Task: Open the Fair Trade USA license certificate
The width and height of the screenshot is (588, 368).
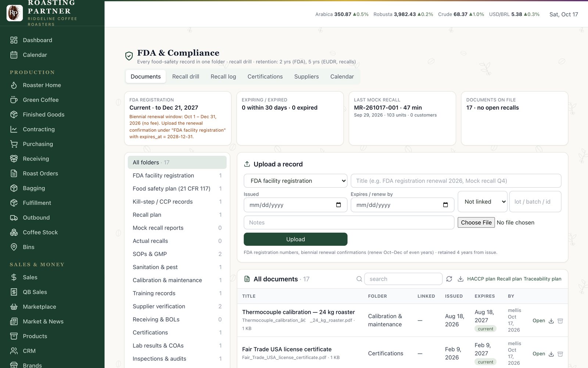Action: tap(539, 354)
